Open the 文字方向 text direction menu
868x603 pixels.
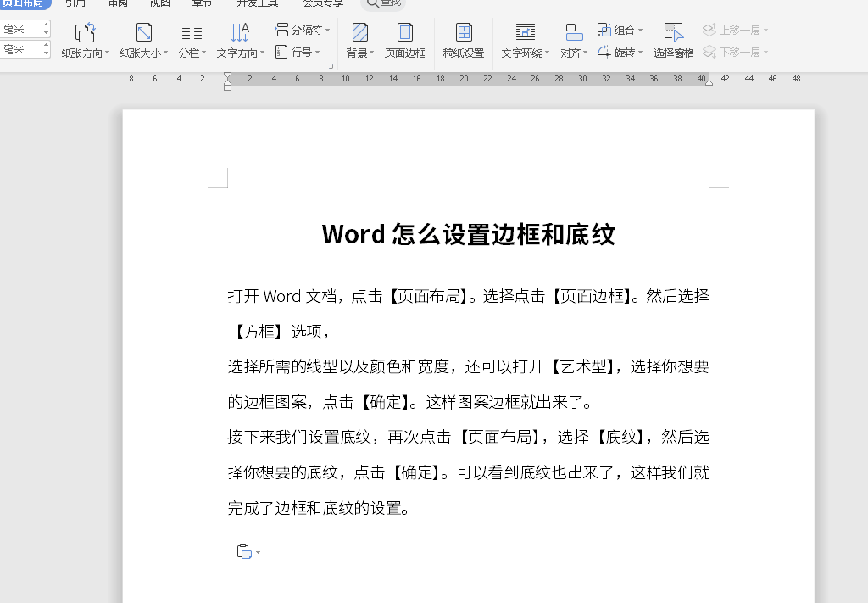click(x=240, y=41)
